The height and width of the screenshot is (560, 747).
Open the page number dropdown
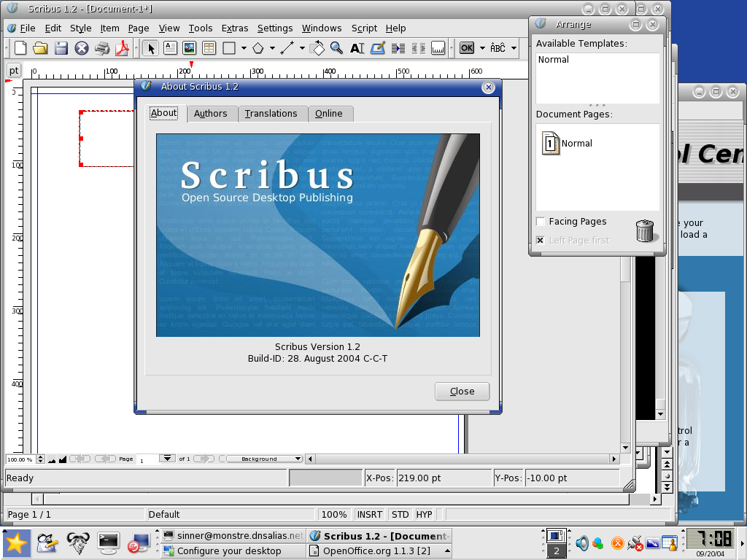click(167, 459)
